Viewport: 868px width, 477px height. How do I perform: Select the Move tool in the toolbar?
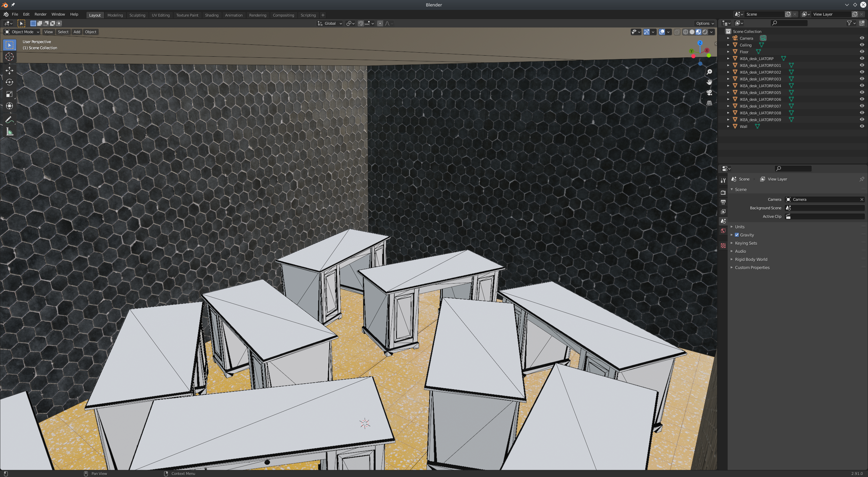click(9, 70)
